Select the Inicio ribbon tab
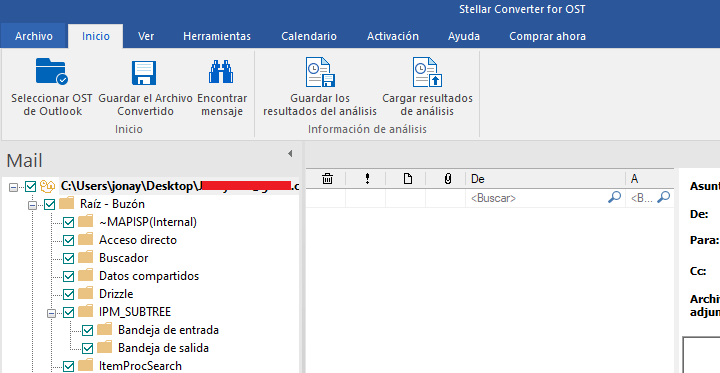 pyautogui.click(x=96, y=36)
